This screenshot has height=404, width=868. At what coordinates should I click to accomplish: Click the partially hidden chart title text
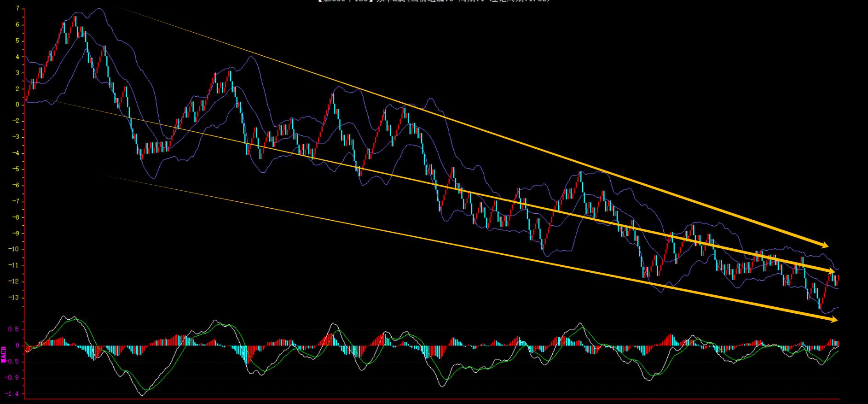pos(434,1)
